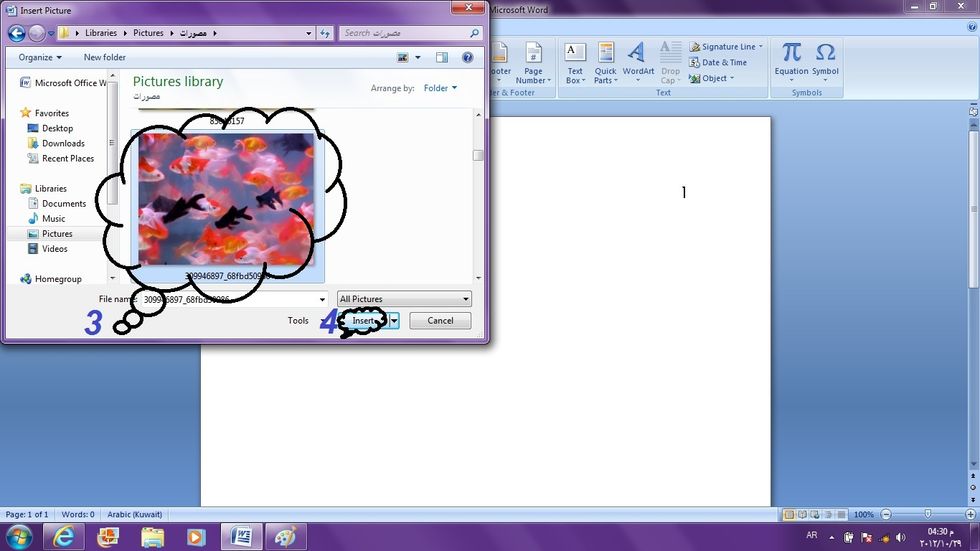Image resolution: width=980 pixels, height=551 pixels.
Task: Adjust the Word zoom slider
Action: click(x=928, y=514)
